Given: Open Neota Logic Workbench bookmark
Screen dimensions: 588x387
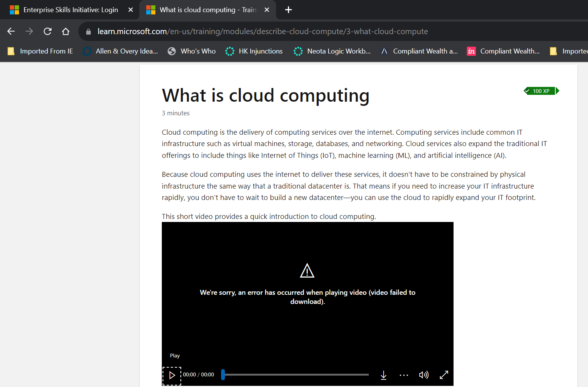Looking at the screenshot, I should pyautogui.click(x=332, y=51).
